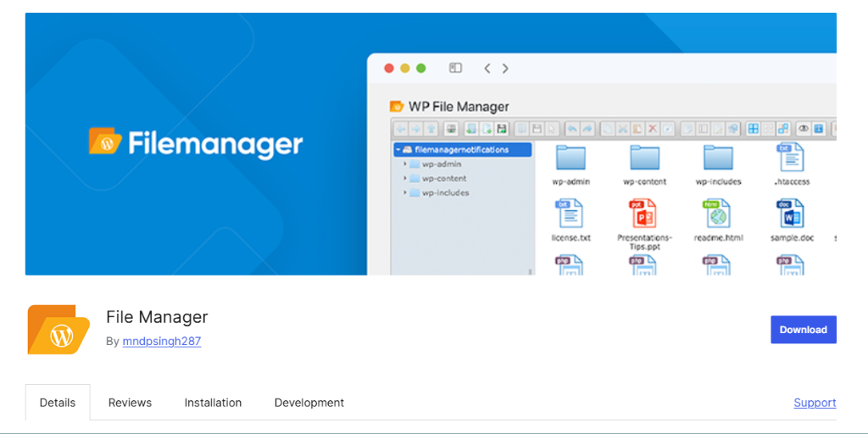Open the wp-admin folder icon in the main file pane
The width and height of the screenshot is (868, 434).
tap(570, 158)
